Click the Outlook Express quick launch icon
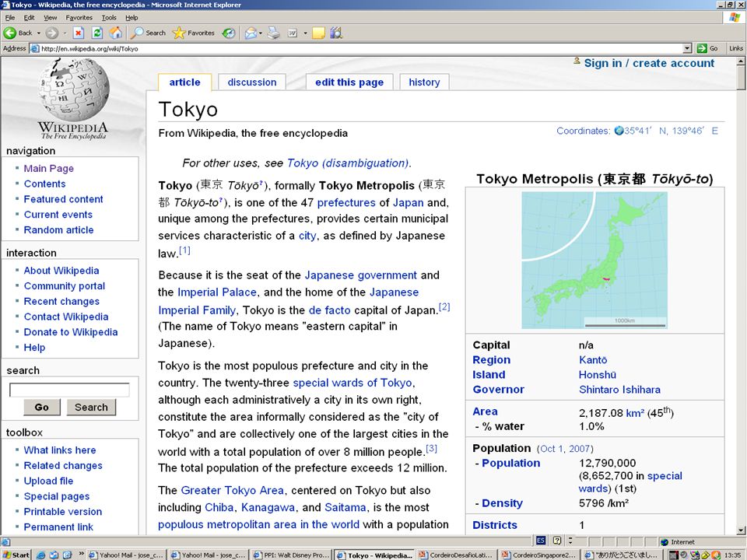 [54, 555]
